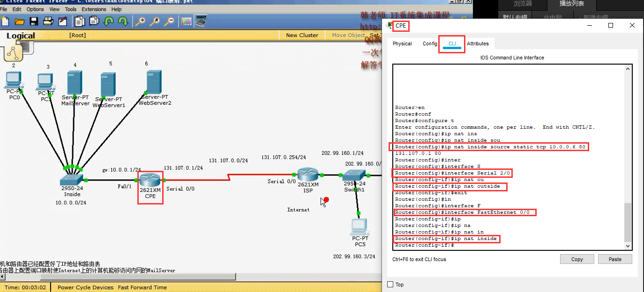Switch to the Physical tab
644x292 pixels.
[402, 44]
